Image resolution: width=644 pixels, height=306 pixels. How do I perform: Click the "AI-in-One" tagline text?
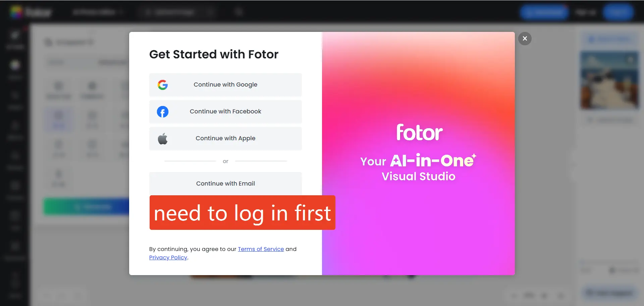coord(433,160)
